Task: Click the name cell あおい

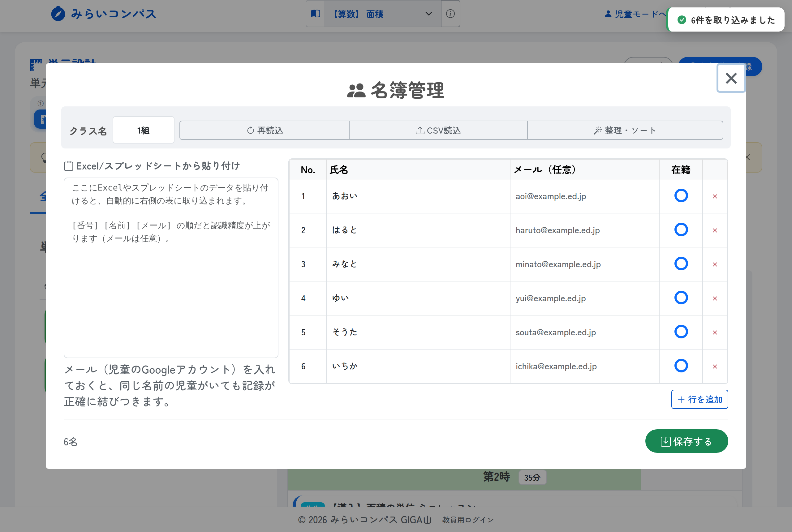Action: [418, 196]
